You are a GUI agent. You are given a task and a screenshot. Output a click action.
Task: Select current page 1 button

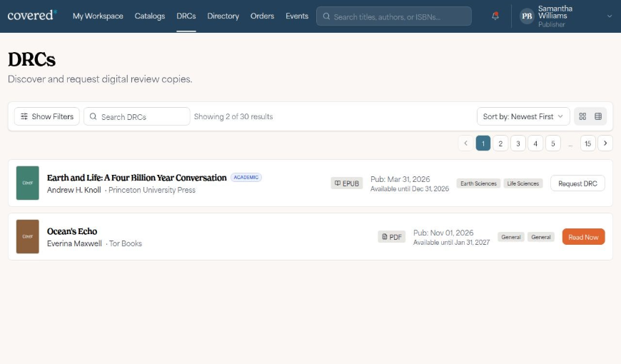pyautogui.click(x=483, y=143)
